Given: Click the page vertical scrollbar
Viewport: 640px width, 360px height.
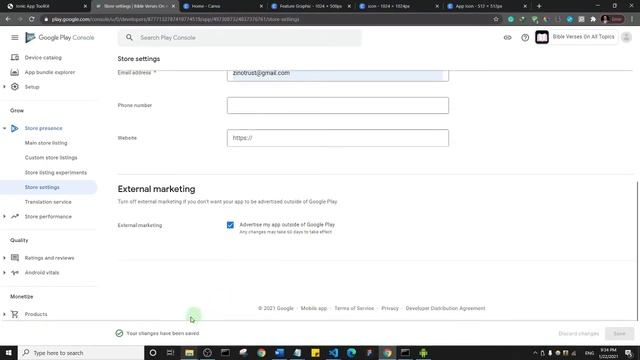Looking at the screenshot, I should [x=637, y=250].
